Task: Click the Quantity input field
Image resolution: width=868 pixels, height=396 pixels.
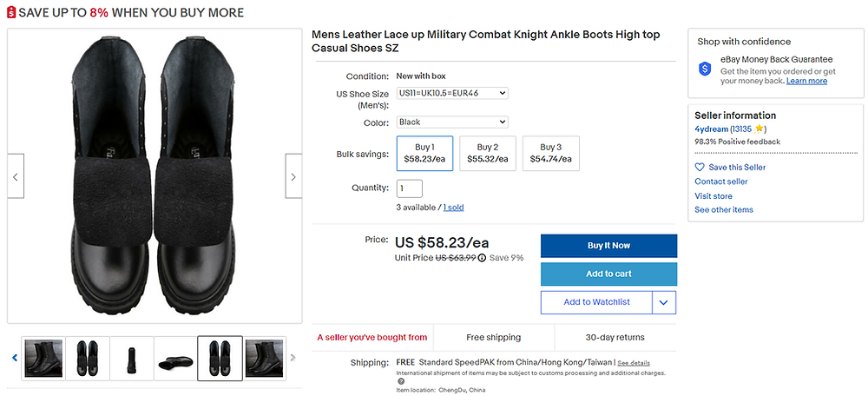Action: click(x=409, y=188)
